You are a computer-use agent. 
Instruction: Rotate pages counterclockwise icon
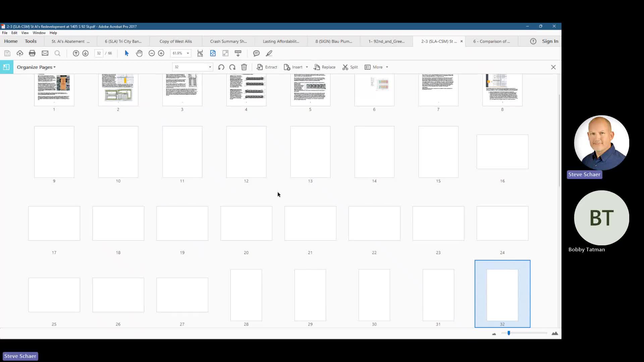(x=221, y=67)
